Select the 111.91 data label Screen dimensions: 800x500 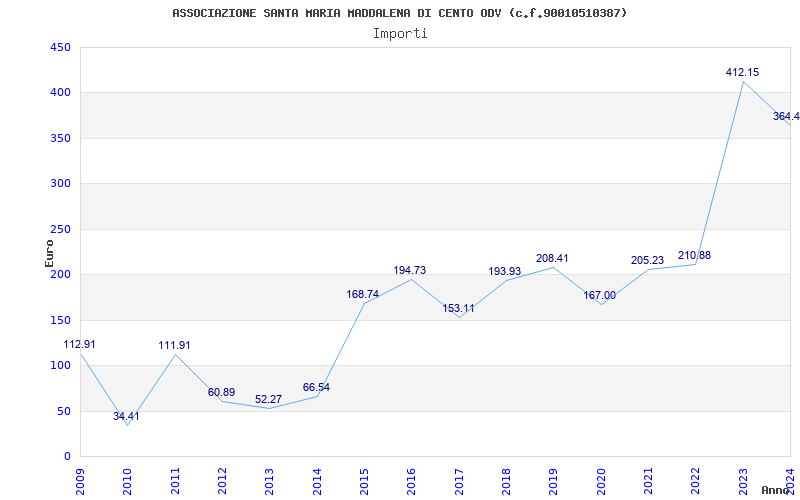tap(174, 345)
